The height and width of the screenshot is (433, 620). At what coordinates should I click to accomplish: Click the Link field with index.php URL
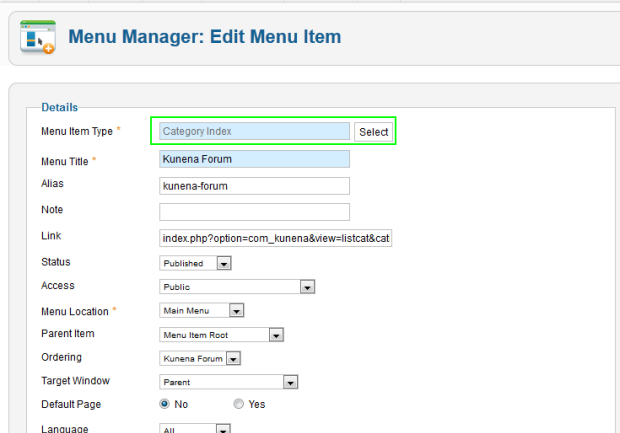(x=276, y=238)
